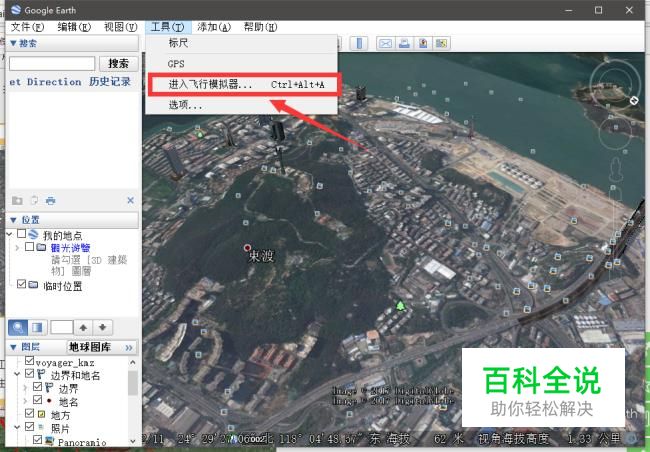Expand the 边界 tree node

tap(25, 388)
